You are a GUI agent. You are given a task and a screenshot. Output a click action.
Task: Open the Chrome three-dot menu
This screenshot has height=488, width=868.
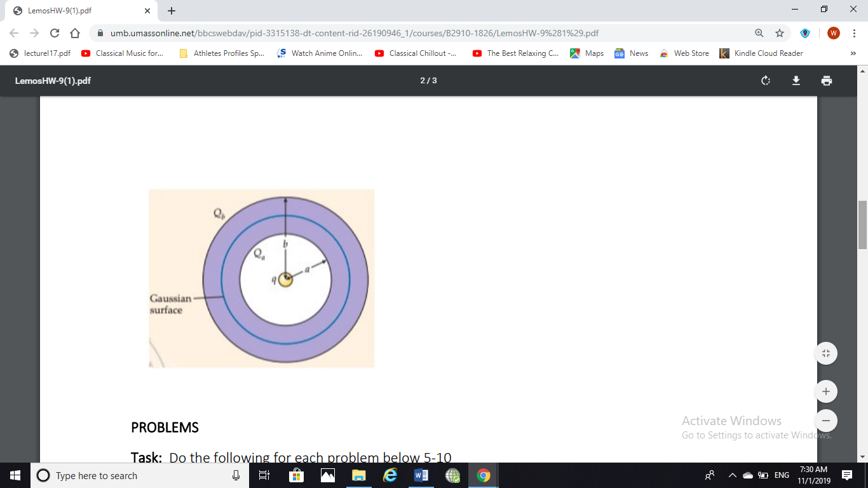855,32
